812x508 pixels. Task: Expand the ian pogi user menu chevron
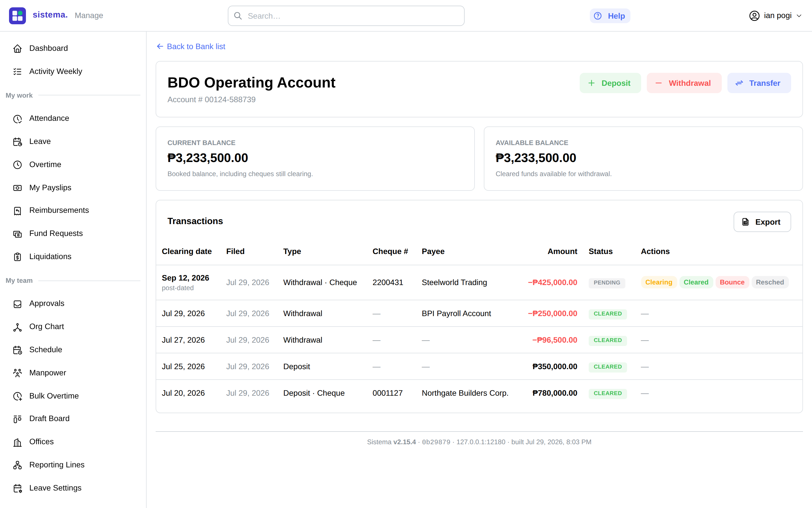click(x=799, y=16)
